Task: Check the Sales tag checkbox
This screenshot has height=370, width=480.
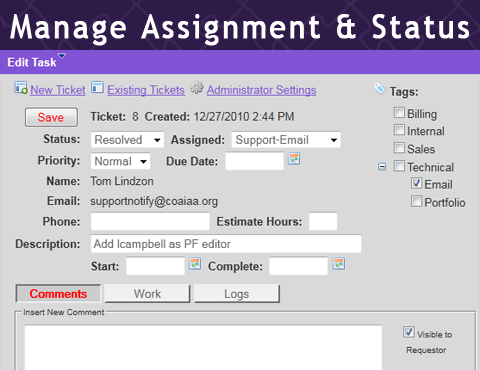Action: [399, 148]
